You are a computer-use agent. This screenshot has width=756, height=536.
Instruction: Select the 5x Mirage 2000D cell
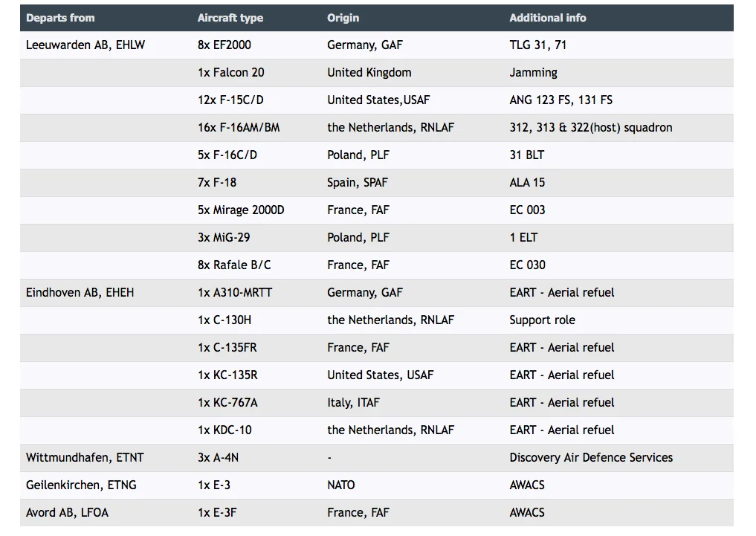(x=241, y=210)
